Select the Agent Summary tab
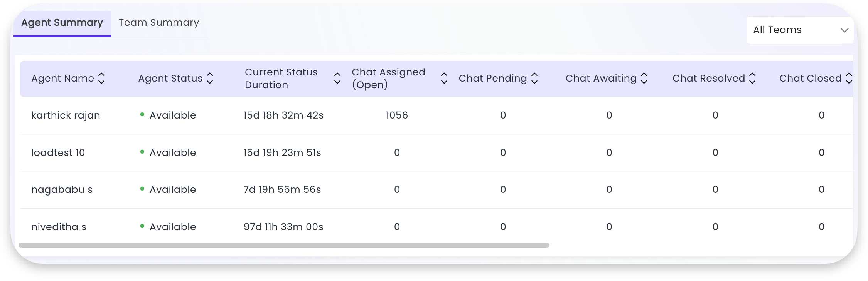This screenshot has width=868, height=281. (x=62, y=23)
